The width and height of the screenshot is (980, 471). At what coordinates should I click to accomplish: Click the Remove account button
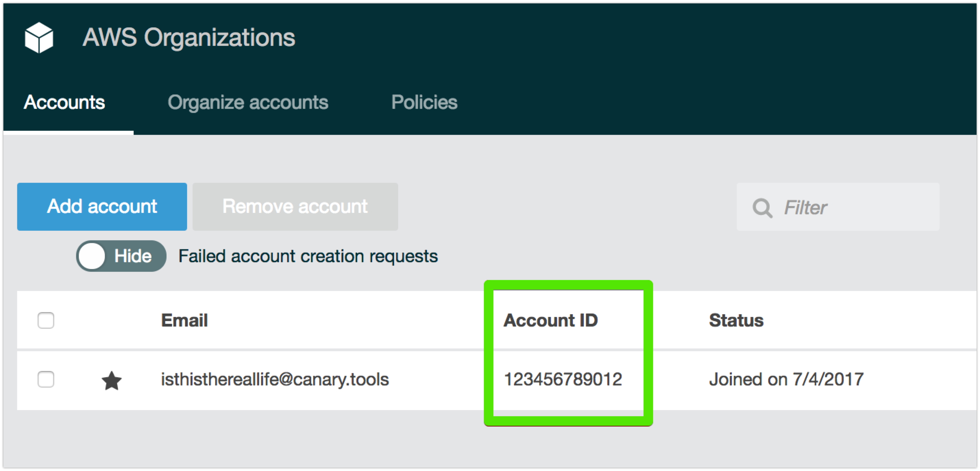coord(295,206)
